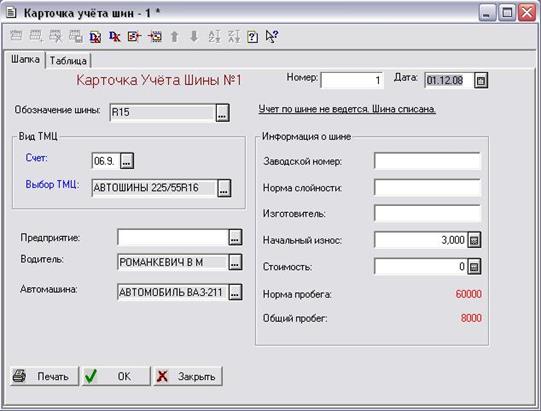The height and width of the screenshot is (411, 541).
Task: Click the Дк document postings toolbar icon
Action: click(x=95, y=36)
